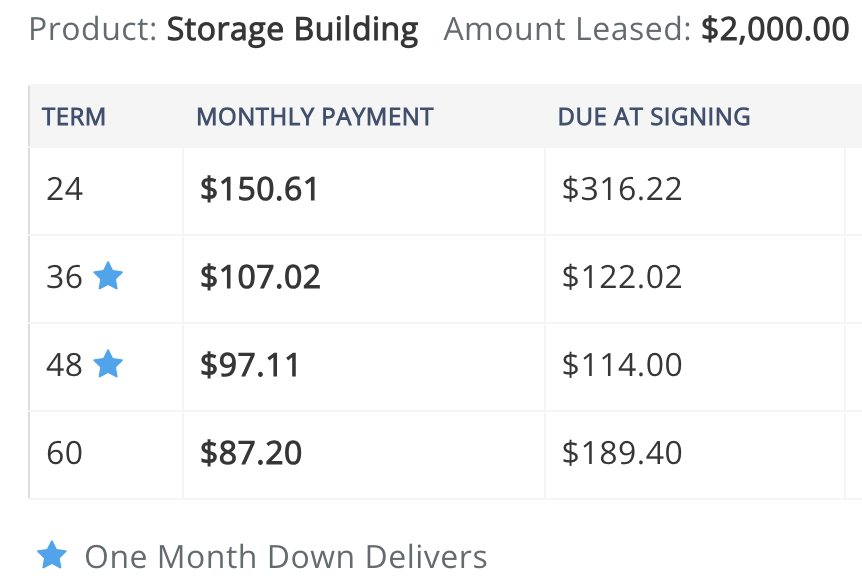This screenshot has width=862, height=586.
Task: Click the $107.02 monthly payment
Action: tap(260, 277)
